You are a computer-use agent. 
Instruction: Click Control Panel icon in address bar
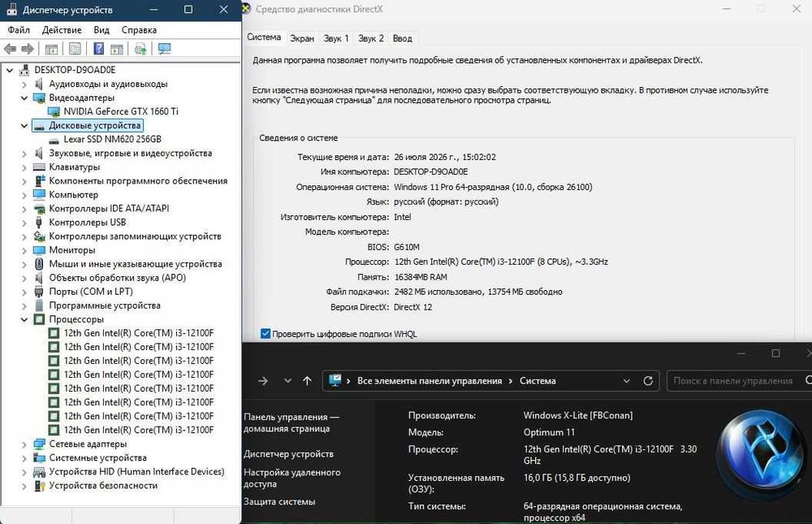tap(335, 380)
